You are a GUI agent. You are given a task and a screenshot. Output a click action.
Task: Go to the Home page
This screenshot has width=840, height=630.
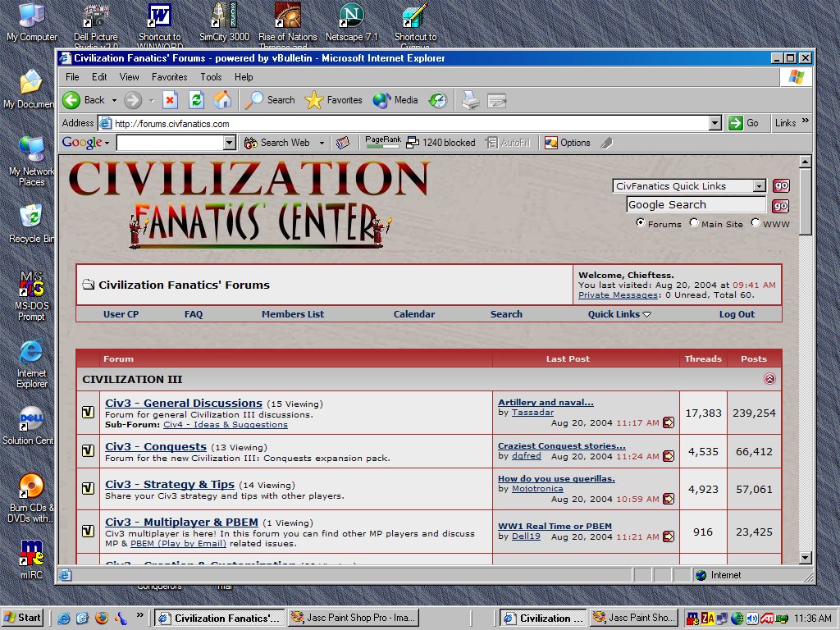pyautogui.click(x=222, y=100)
